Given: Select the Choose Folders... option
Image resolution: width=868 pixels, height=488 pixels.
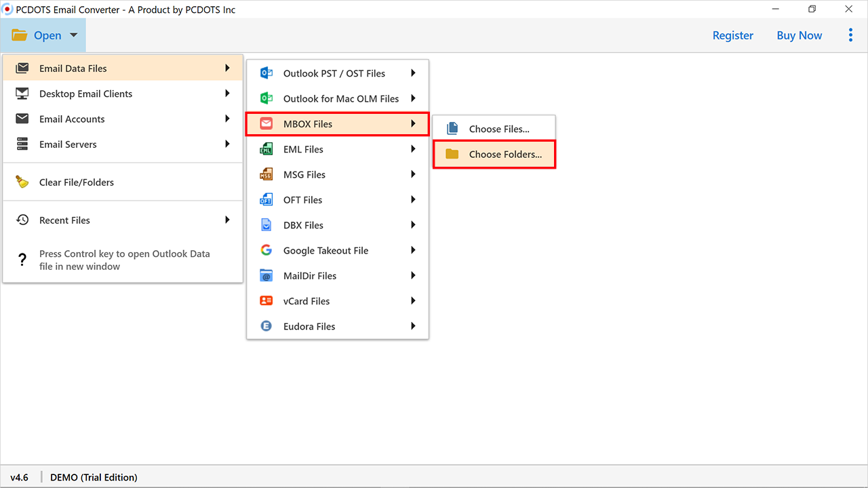Looking at the screenshot, I should pyautogui.click(x=494, y=154).
